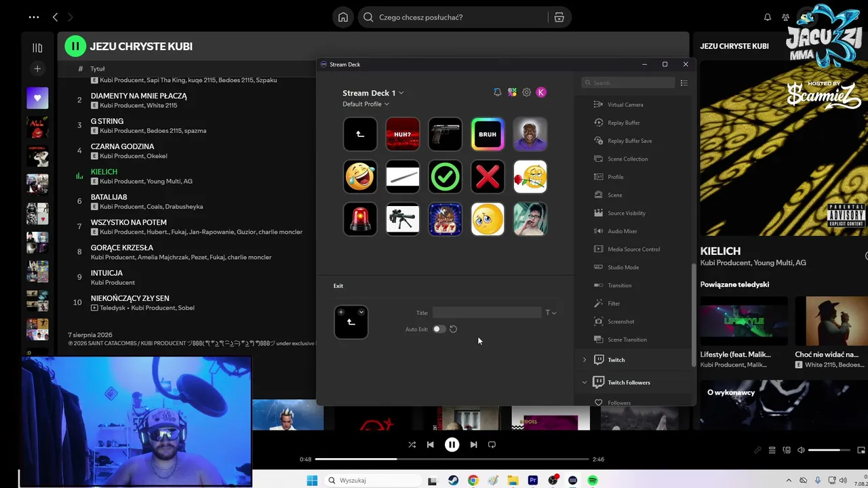The image size is (868, 488).
Task: Open the Stream Deck Marketplace icon
Action: pyautogui.click(x=512, y=92)
